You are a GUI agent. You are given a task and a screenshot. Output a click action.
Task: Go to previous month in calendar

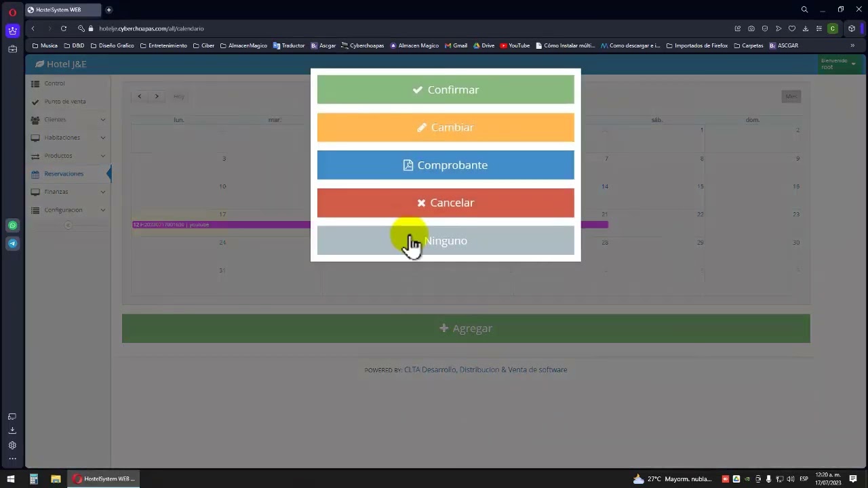140,96
